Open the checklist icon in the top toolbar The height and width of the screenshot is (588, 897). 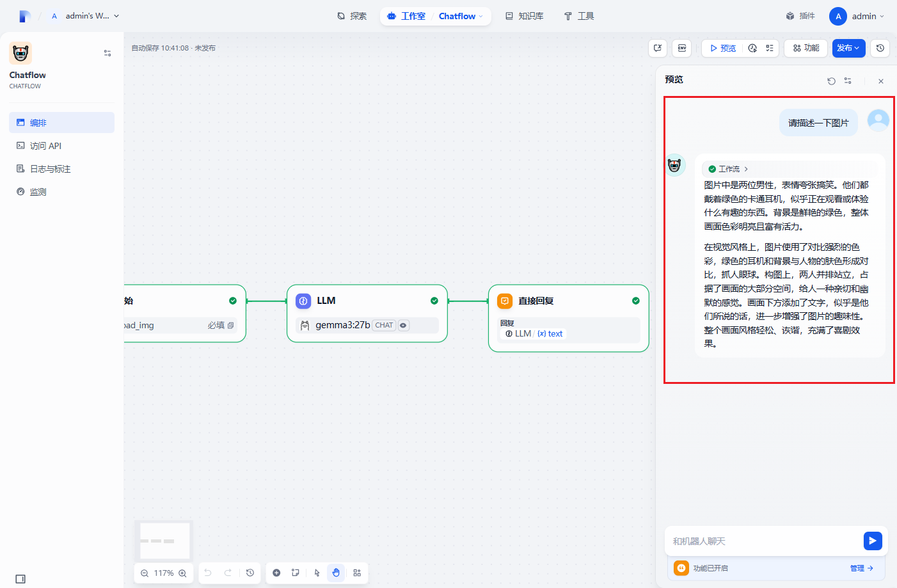770,48
